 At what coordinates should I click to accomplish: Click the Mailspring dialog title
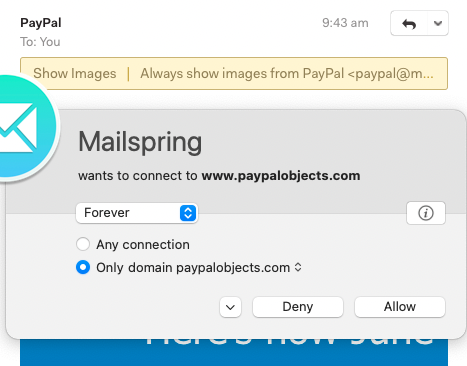[140, 142]
